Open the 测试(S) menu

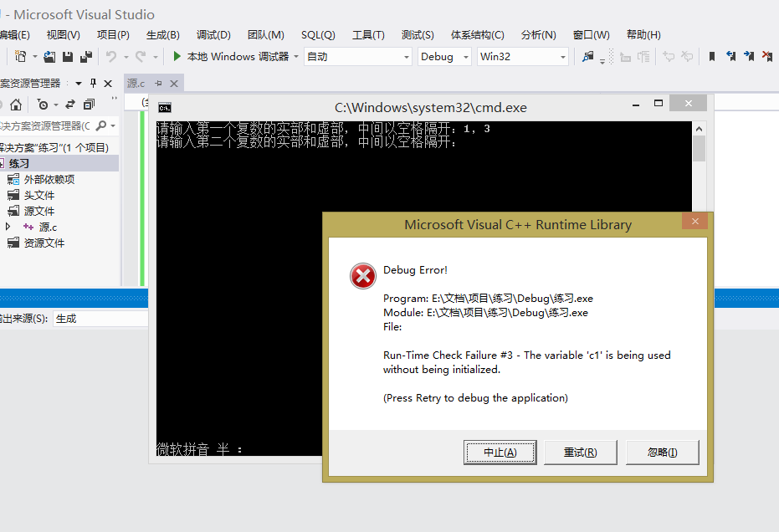tap(418, 35)
